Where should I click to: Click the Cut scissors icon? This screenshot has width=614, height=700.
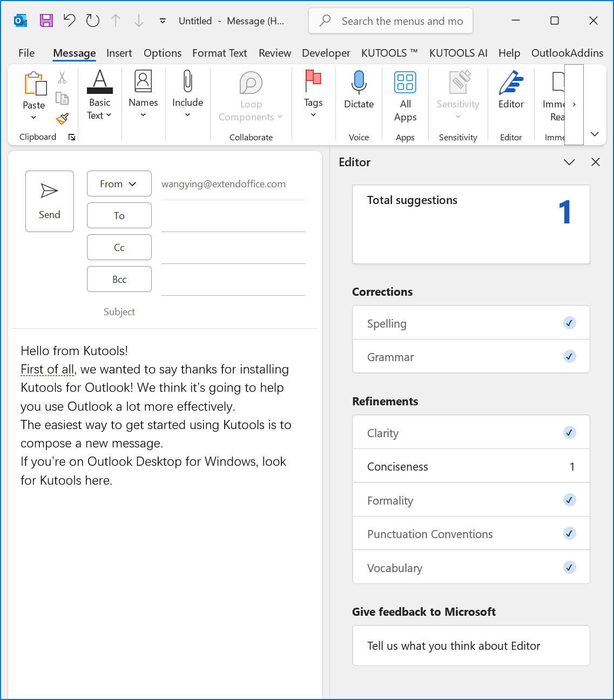[x=62, y=78]
